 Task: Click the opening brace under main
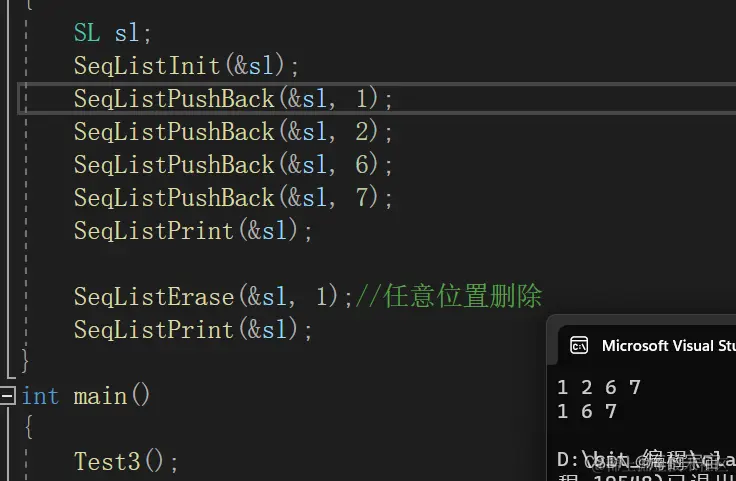[x=29, y=427]
